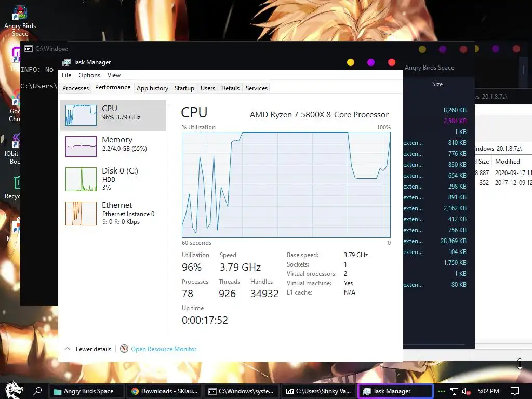532x399 pixels.
Task: Switch to the App history tab
Action: 152,88
